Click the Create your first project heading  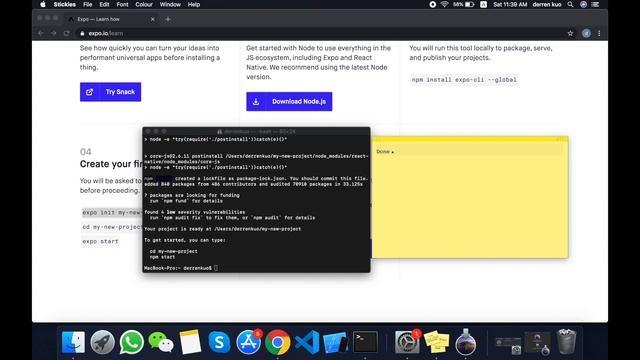click(x=111, y=164)
